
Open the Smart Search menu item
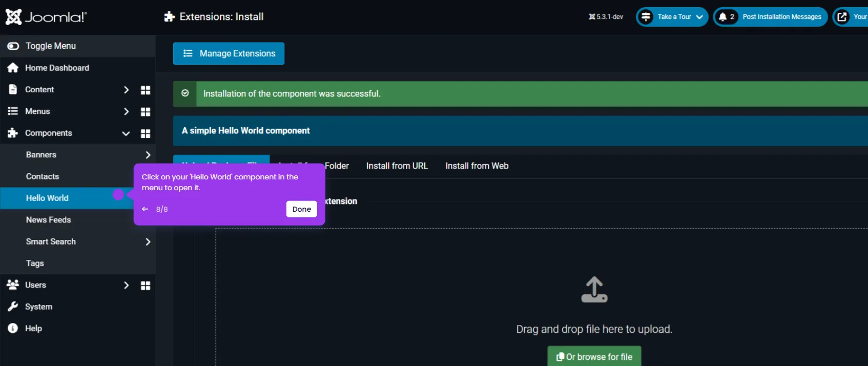51,241
